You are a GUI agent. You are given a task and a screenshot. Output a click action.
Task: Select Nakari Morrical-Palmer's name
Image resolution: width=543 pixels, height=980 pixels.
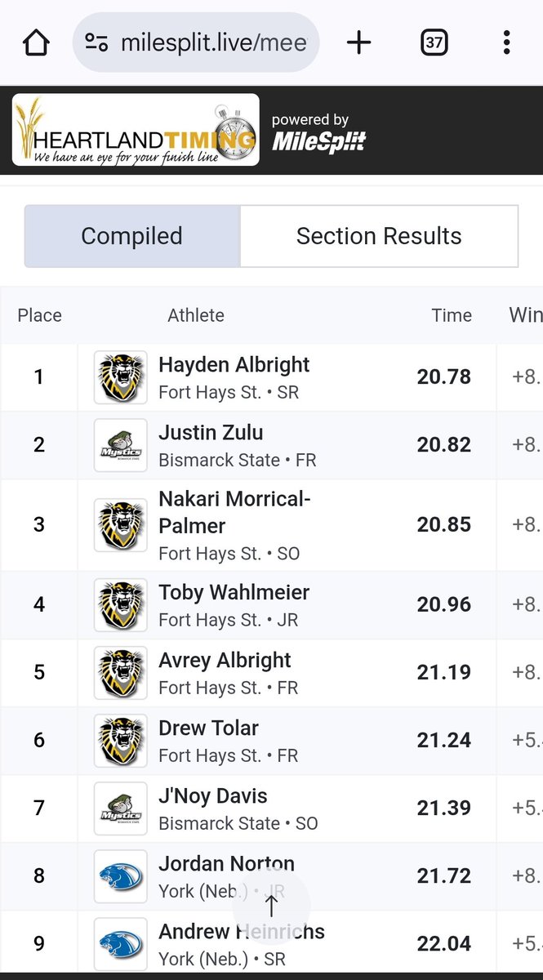[x=234, y=512]
